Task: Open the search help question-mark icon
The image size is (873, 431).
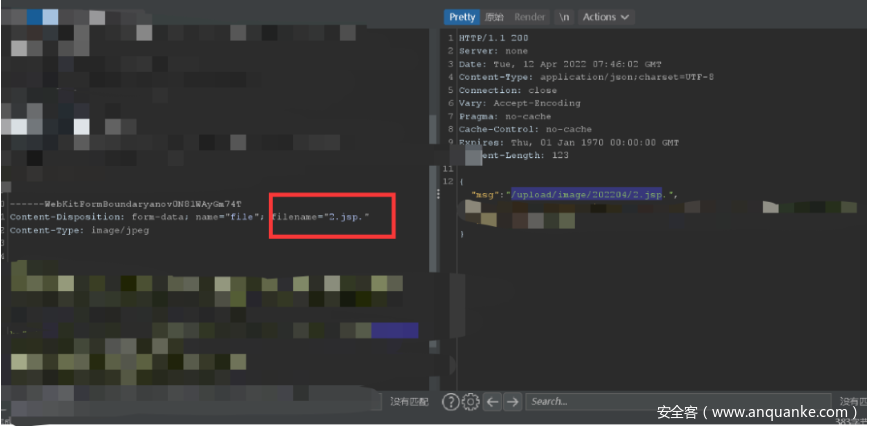Action: tap(450, 401)
